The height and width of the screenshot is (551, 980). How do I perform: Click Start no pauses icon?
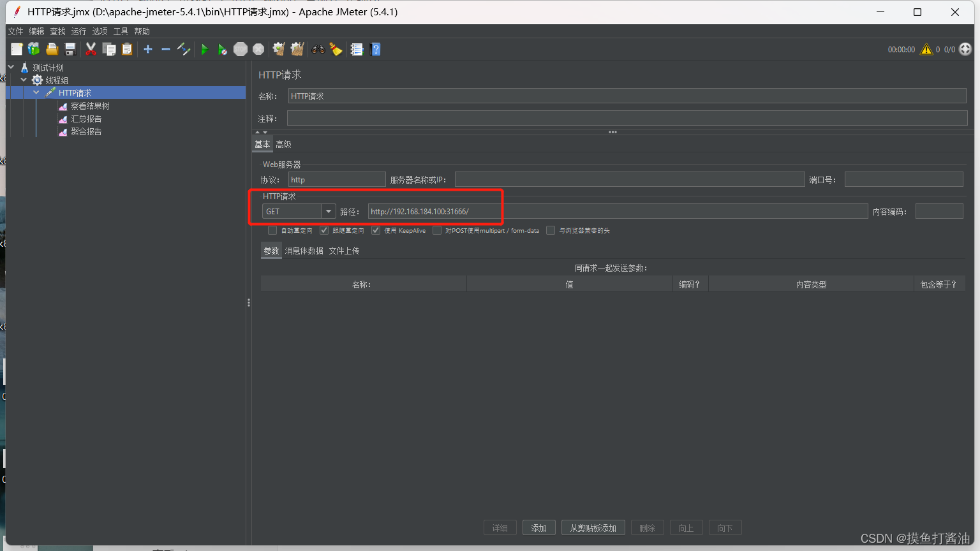point(222,49)
